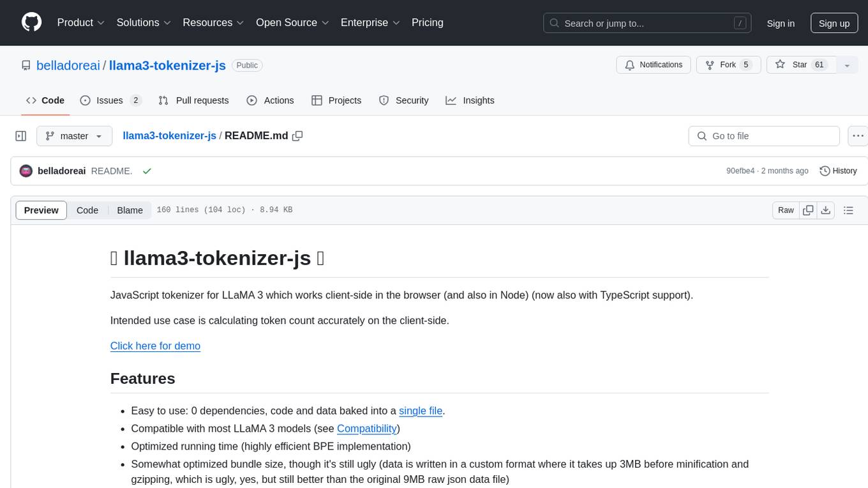This screenshot has height=488, width=868.
Task: Click the Go to file search box
Action: [764, 136]
